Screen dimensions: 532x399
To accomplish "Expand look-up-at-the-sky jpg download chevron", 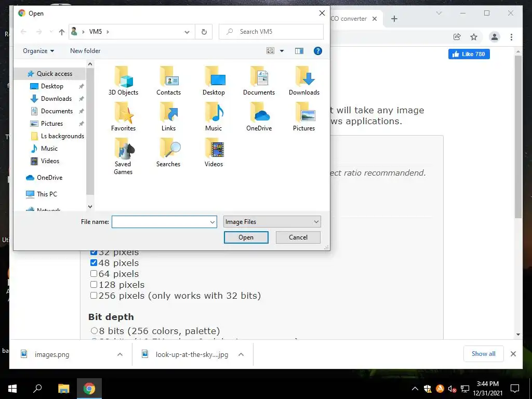I will click(241, 354).
